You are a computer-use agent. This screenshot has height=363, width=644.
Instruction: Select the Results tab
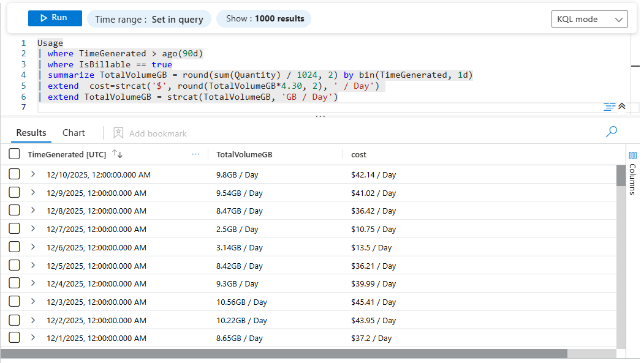coord(31,133)
